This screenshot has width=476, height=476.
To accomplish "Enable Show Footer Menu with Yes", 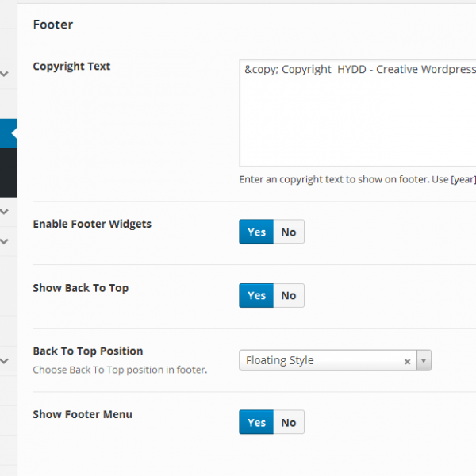I will [x=256, y=422].
